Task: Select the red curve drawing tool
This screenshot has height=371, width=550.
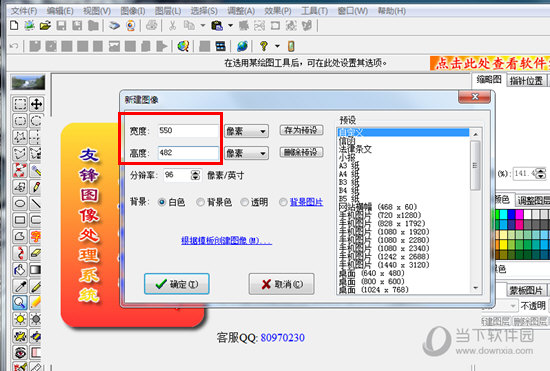Action: (20, 252)
